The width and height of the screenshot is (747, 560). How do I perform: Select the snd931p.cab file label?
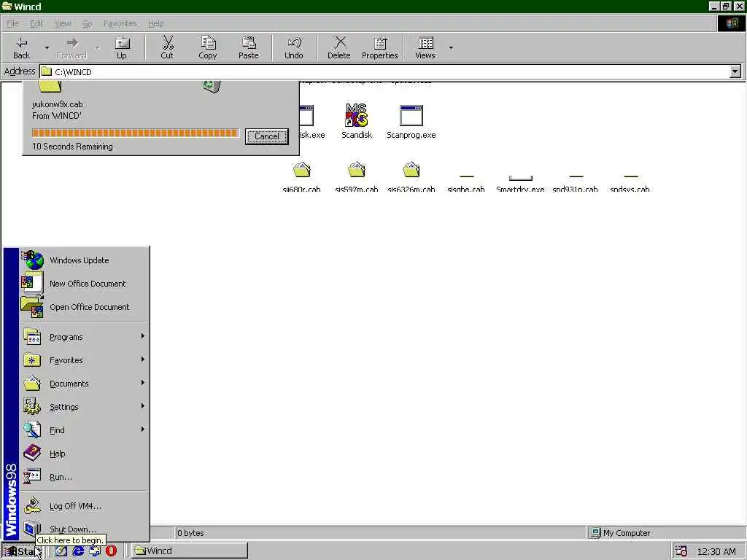point(575,189)
